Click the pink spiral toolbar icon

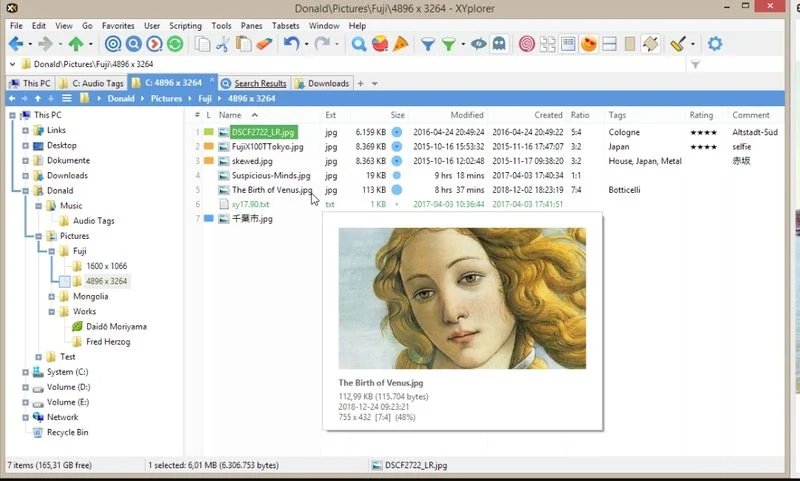(x=527, y=44)
